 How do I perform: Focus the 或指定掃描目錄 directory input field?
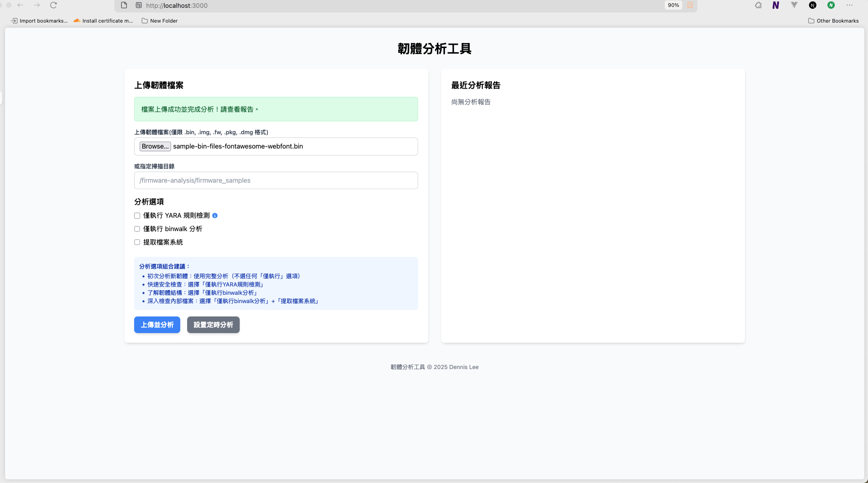276,180
